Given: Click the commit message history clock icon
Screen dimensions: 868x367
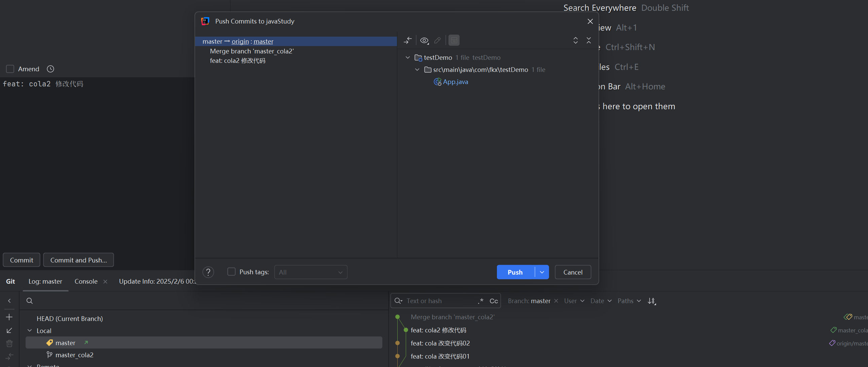Looking at the screenshot, I should [50, 69].
